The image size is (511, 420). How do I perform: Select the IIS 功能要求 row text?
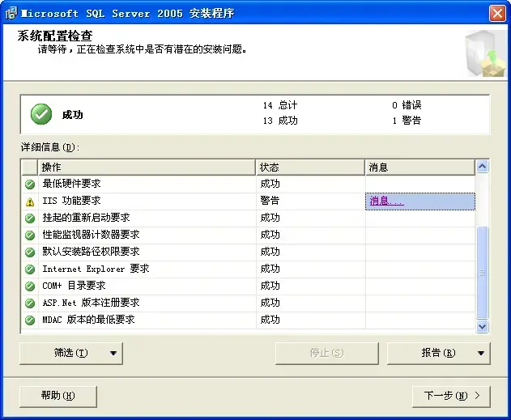[71, 201]
